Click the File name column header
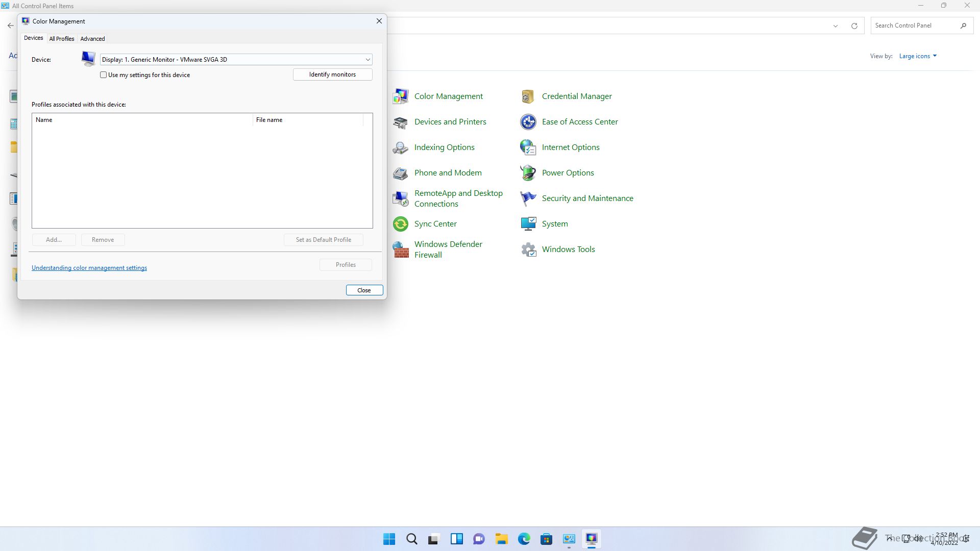The image size is (980, 551). (x=308, y=120)
